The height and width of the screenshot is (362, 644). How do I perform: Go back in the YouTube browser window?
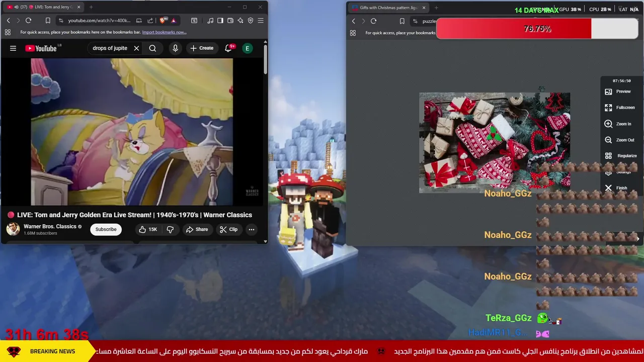pos(8,21)
